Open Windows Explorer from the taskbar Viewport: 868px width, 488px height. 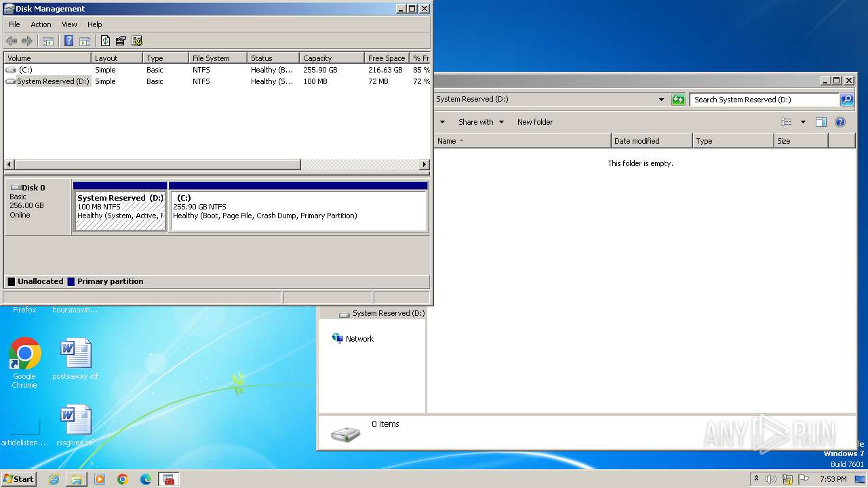tap(77, 479)
